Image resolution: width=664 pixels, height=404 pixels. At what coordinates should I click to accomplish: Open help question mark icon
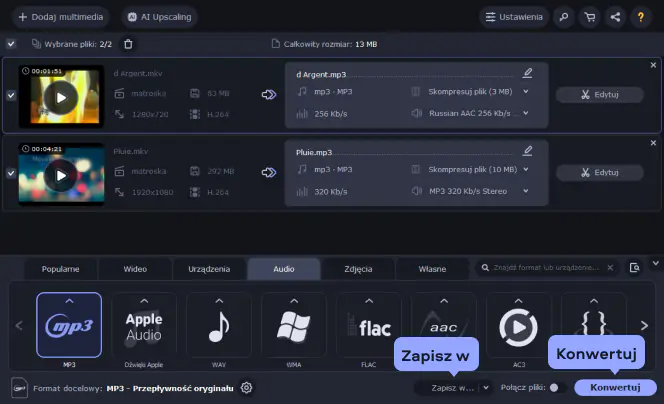coord(641,17)
